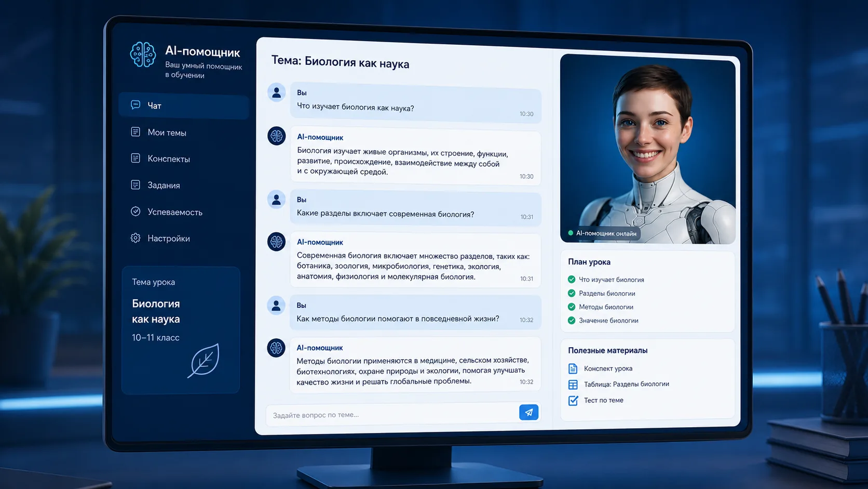Click the План урока heading
This screenshot has height=489, width=868.
tap(589, 262)
